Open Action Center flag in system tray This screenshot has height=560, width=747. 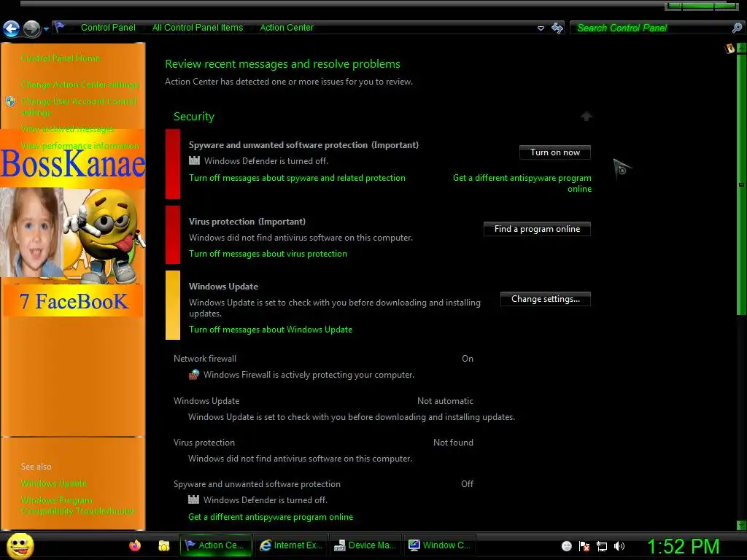584,546
